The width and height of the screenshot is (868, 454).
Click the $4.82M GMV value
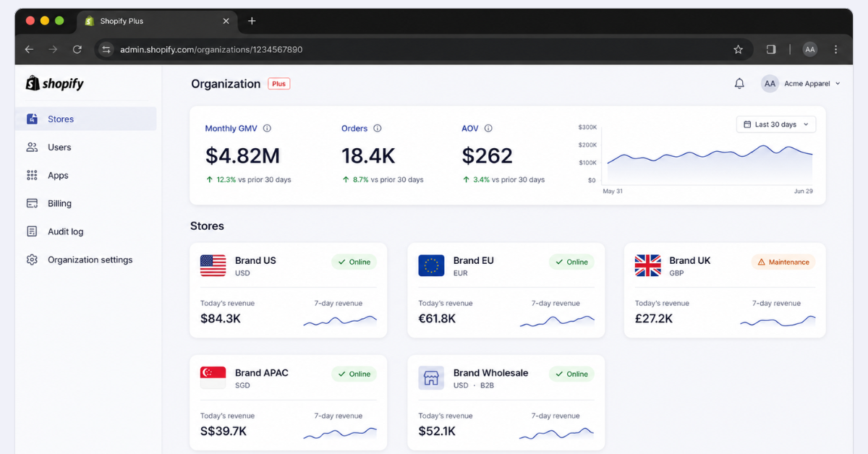(x=242, y=155)
